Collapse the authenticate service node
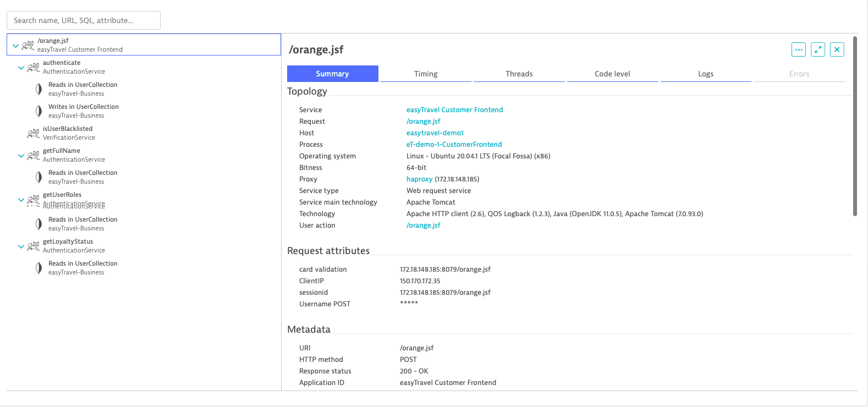This screenshot has width=868, height=407. coord(21,68)
